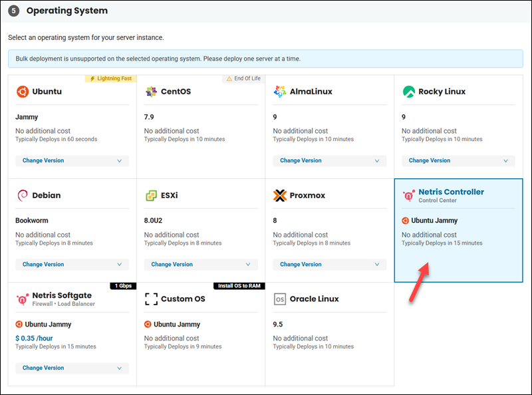532x395 pixels.
Task: Click the Rocky Linux logo icon
Action: click(409, 92)
